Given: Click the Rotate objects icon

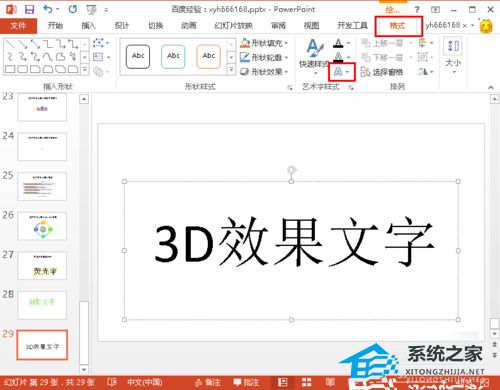Looking at the screenshot, I should [x=422, y=71].
